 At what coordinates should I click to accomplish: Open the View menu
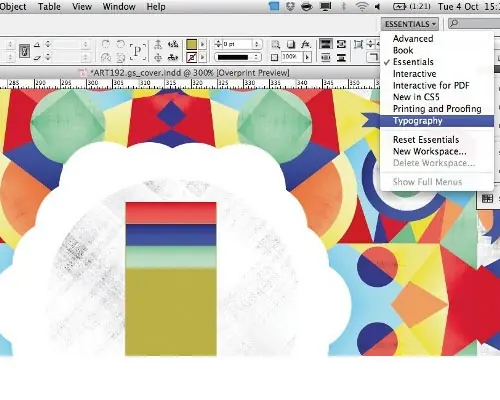click(82, 7)
